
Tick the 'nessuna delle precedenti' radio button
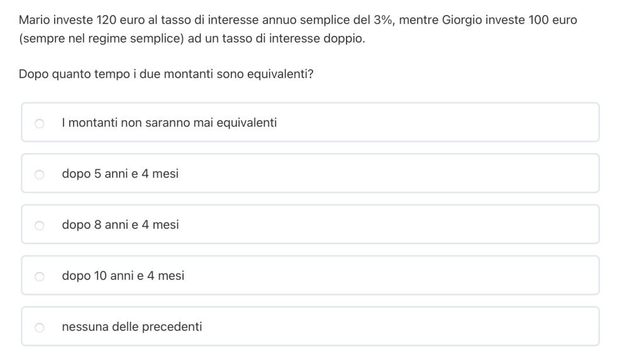click(x=39, y=327)
